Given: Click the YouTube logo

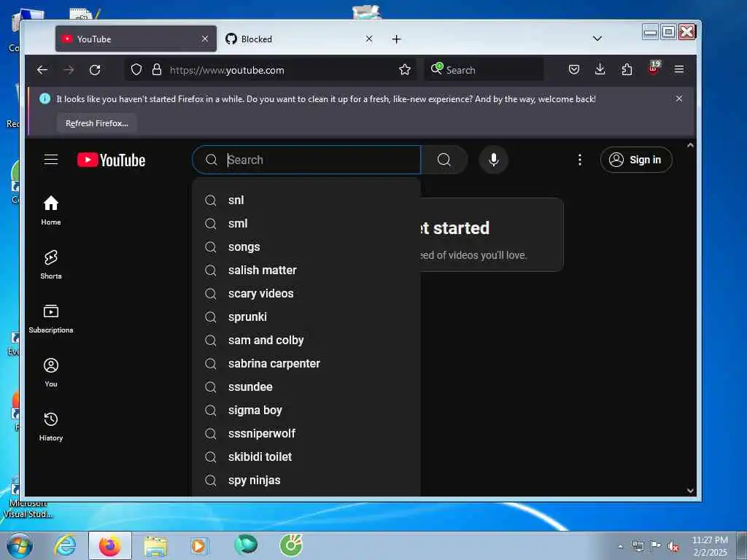Looking at the screenshot, I should click(x=111, y=160).
